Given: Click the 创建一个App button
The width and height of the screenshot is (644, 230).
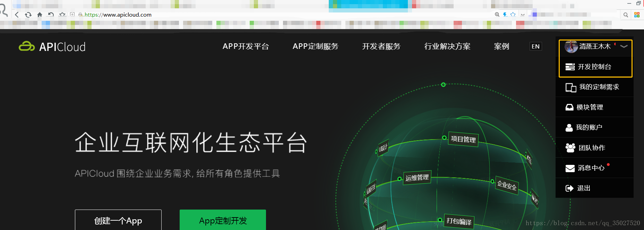Looking at the screenshot, I should click(x=118, y=220).
